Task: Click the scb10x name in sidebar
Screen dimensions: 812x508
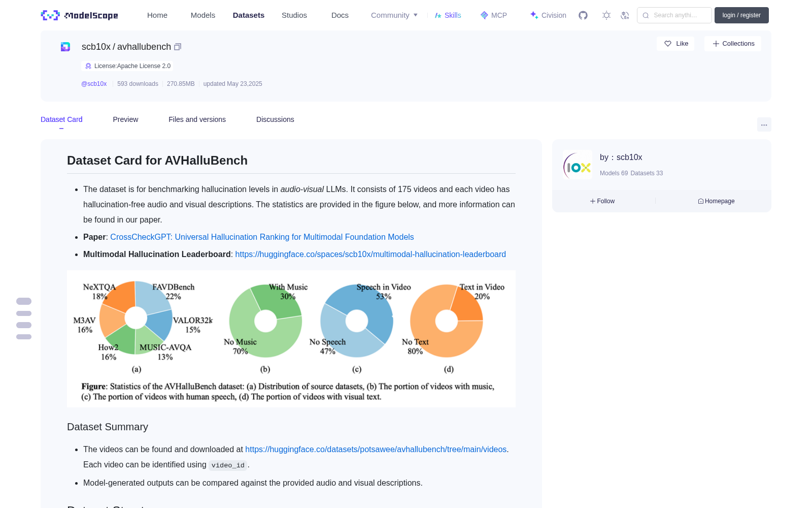Action: point(629,157)
